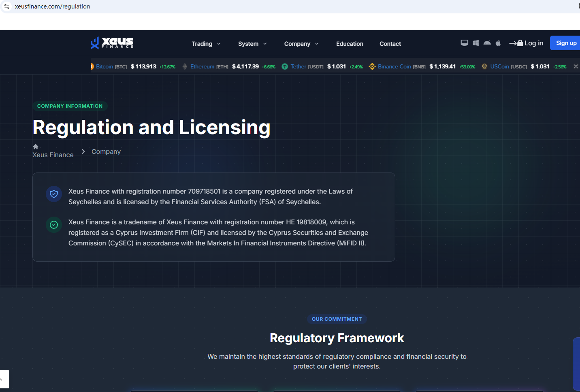Click the Company breadcrumb link
Screen dimensions: 580x392
106,151
